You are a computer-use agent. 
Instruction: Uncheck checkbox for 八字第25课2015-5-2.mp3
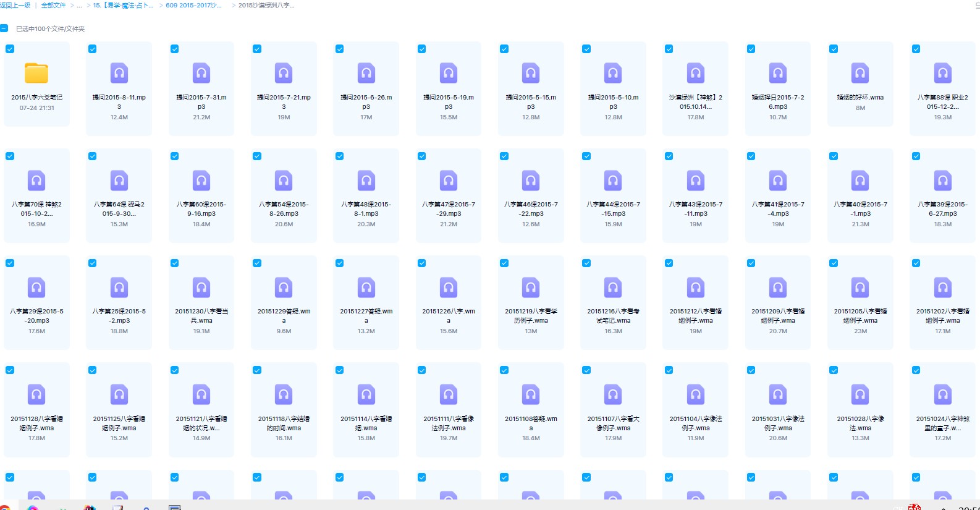[92, 263]
